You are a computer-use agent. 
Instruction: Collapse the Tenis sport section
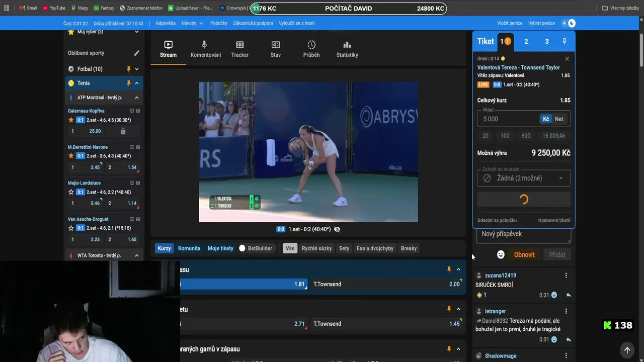(x=137, y=83)
